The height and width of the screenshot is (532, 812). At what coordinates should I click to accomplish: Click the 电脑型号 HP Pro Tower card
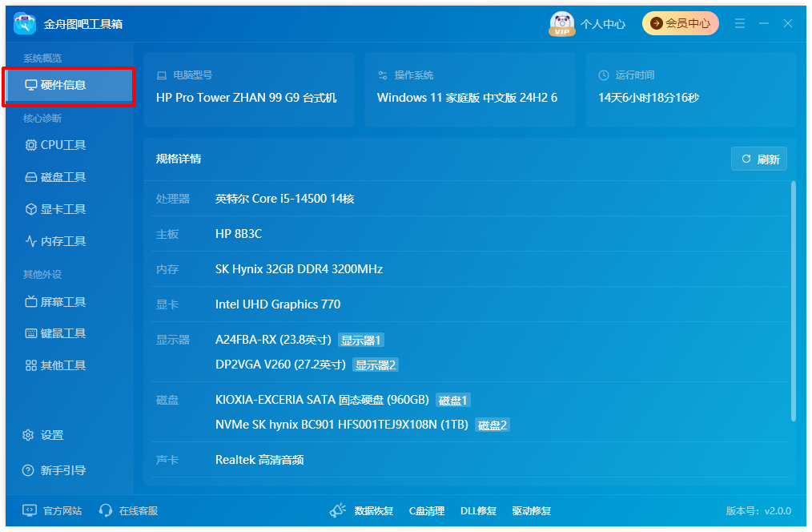pos(249,90)
